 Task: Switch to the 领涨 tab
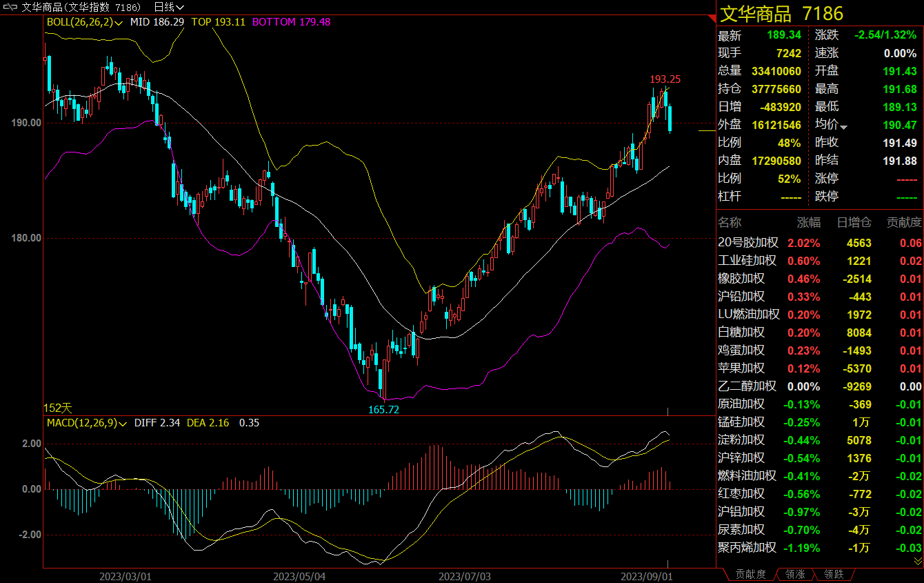click(x=795, y=574)
